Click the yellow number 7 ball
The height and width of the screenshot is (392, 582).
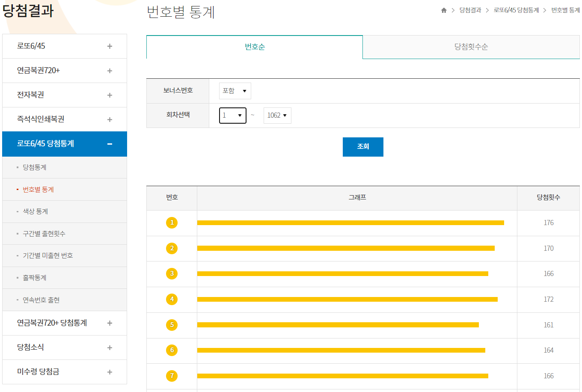click(172, 376)
